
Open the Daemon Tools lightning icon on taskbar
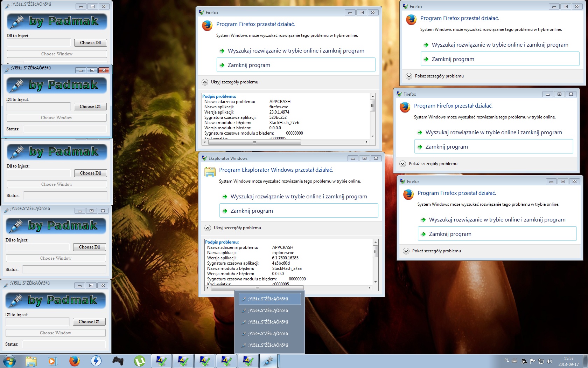[x=96, y=361]
